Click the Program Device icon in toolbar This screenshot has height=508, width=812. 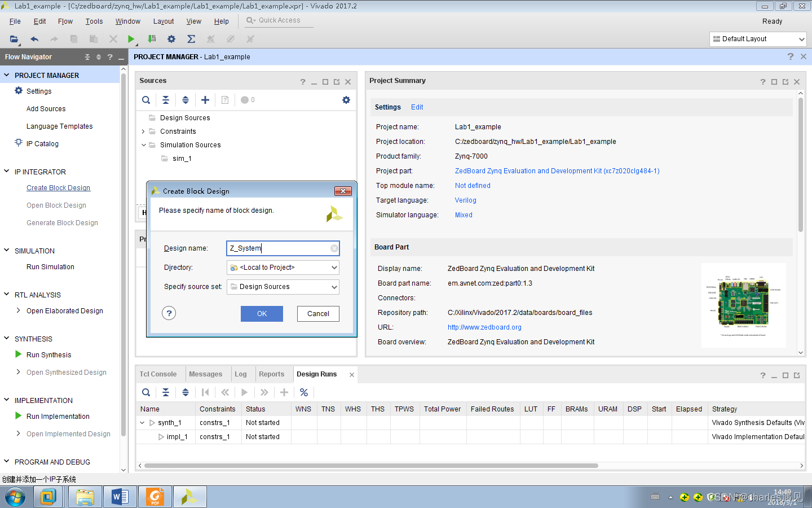pyautogui.click(x=152, y=39)
